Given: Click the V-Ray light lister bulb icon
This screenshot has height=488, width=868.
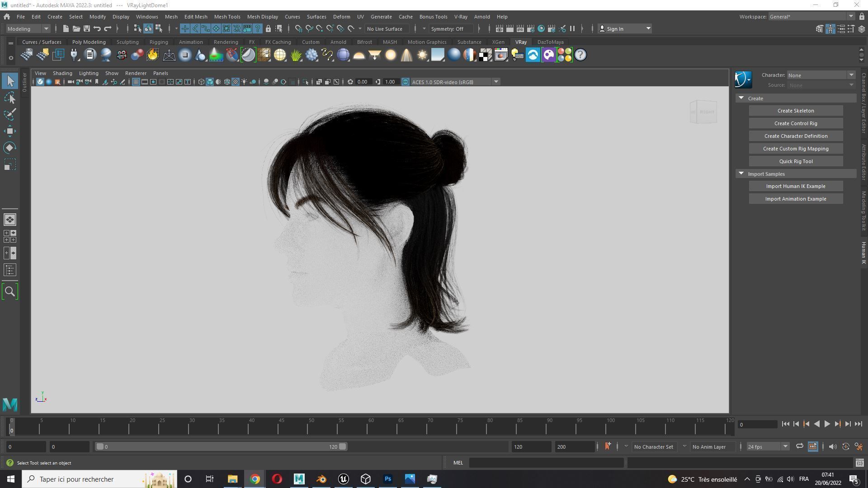Looking at the screenshot, I should coord(517,55).
